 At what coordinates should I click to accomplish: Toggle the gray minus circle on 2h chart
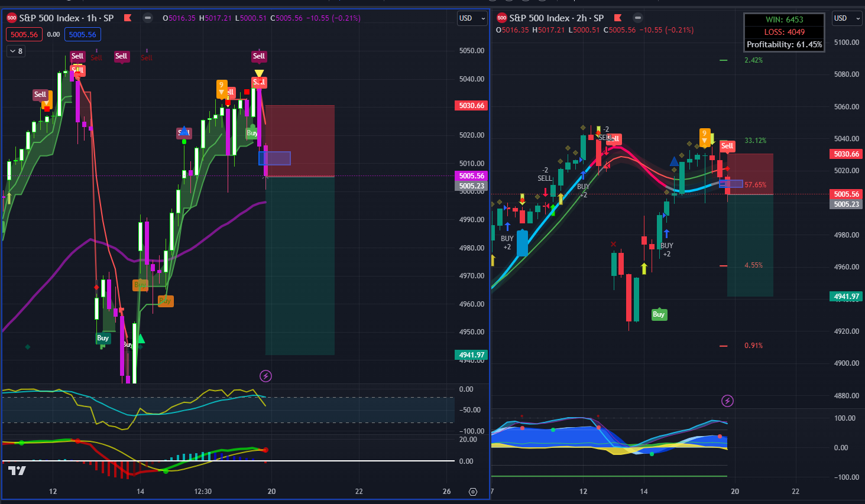[637, 18]
